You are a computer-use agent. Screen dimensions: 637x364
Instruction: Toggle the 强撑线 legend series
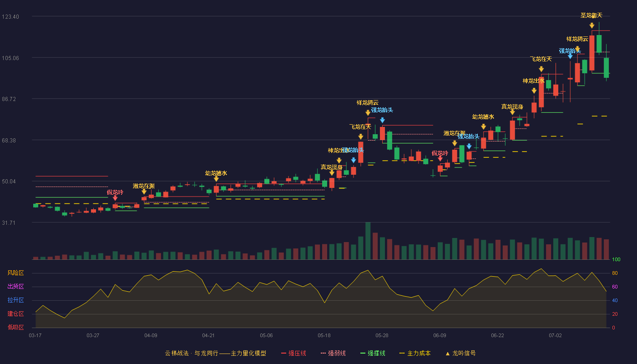coord(373,353)
